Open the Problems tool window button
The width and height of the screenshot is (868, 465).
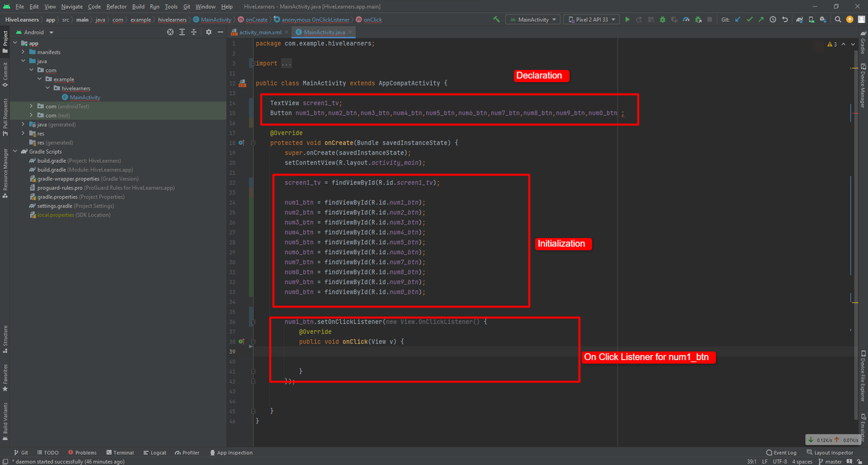pos(81,453)
